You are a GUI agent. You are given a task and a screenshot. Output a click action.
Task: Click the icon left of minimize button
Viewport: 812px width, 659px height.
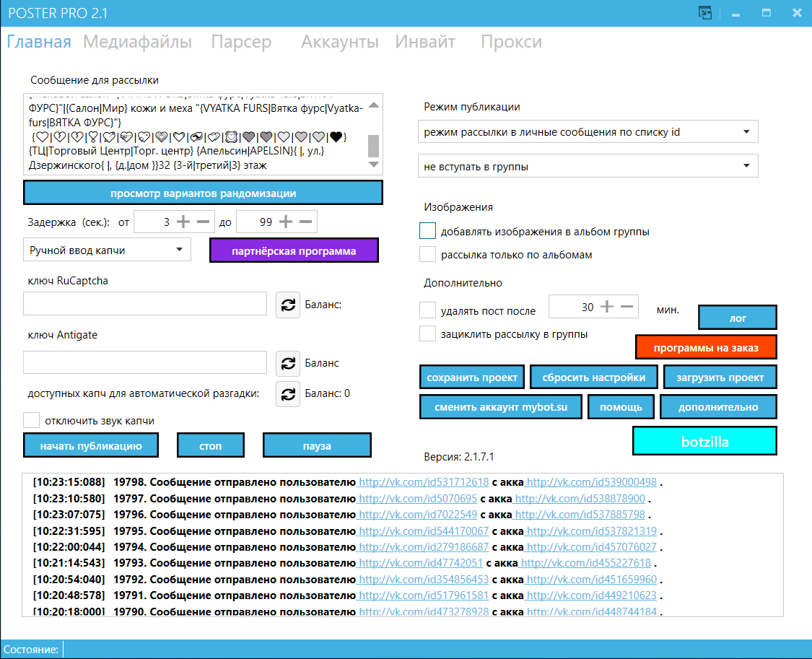click(704, 13)
